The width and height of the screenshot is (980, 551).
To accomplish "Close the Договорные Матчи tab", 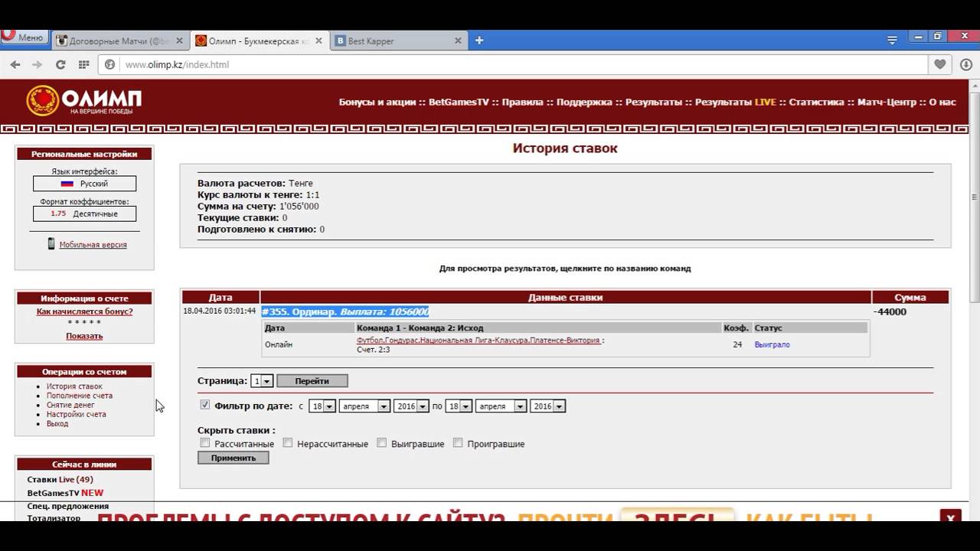I will 179,41.
